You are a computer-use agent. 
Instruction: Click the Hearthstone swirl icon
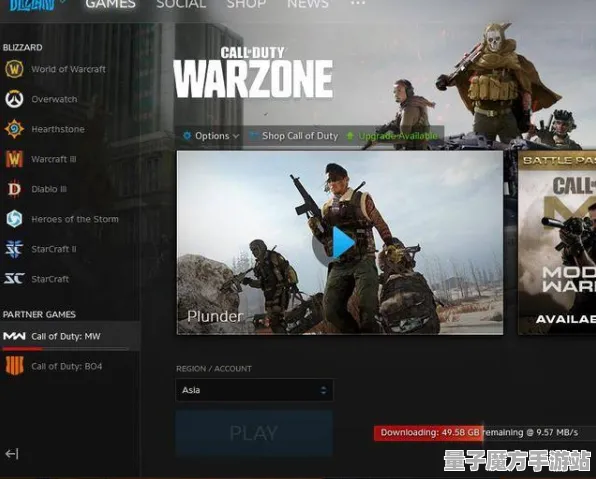14,129
